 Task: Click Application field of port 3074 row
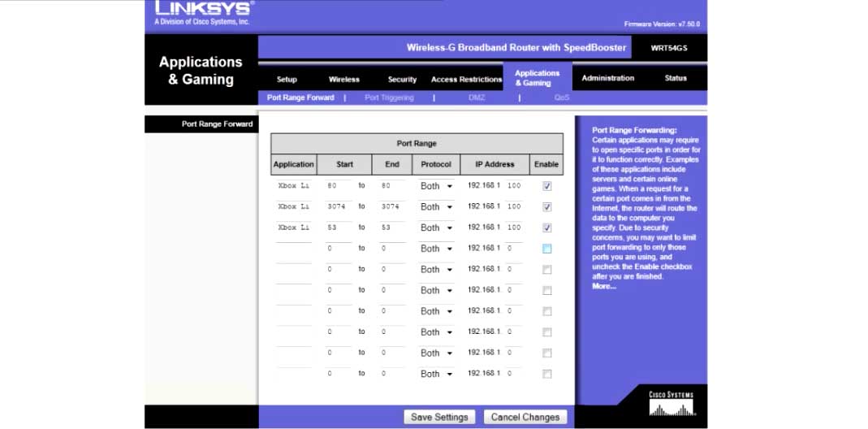pos(294,206)
